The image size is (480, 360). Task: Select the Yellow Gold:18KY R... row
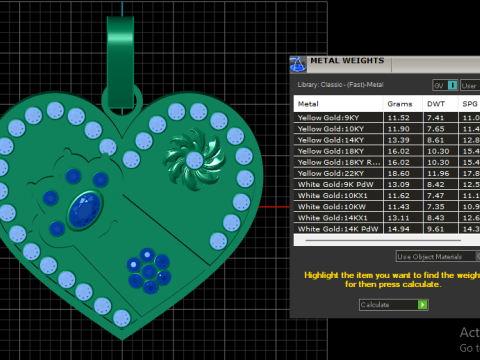pyautogui.click(x=387, y=162)
